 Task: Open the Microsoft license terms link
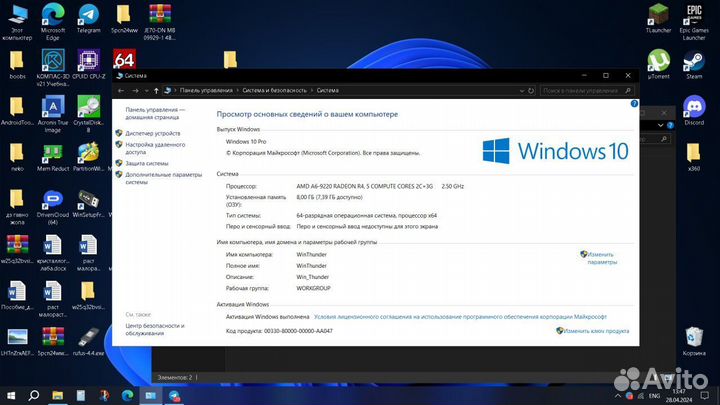click(460, 317)
